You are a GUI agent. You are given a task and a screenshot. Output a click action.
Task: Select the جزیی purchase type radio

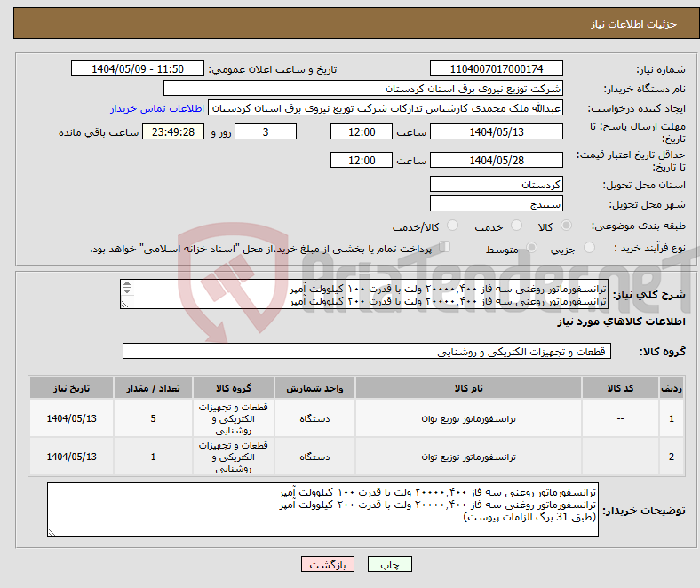[589, 248]
